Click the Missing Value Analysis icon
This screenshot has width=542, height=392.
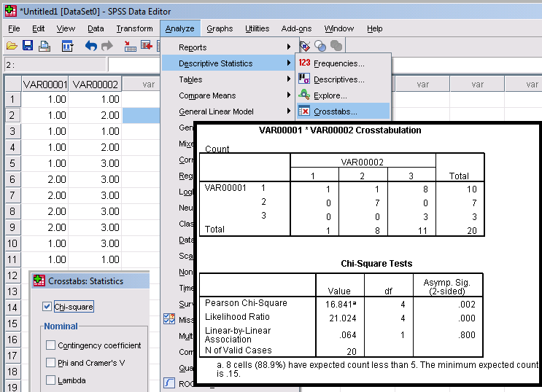[169, 319]
